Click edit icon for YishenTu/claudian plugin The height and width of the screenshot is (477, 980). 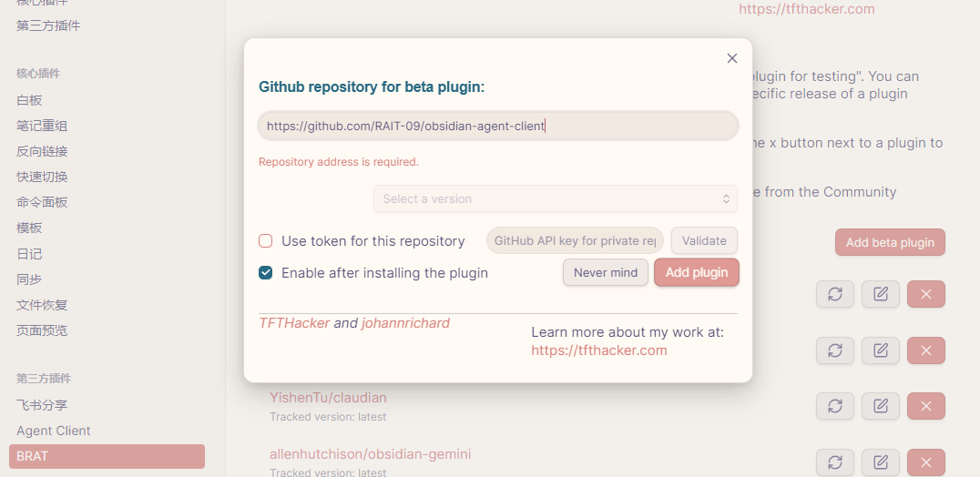coord(880,406)
